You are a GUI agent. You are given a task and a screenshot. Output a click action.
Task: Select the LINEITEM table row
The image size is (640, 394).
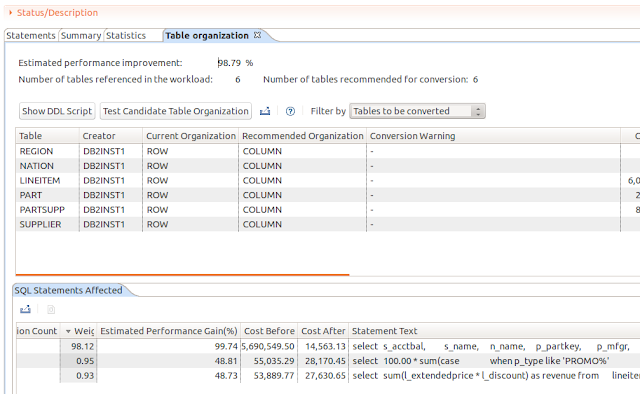tap(328, 180)
